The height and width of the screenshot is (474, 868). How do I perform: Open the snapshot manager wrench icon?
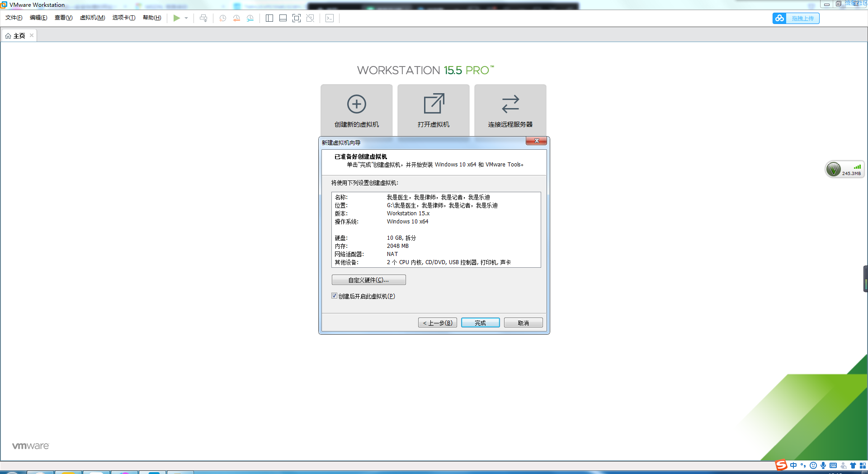click(250, 18)
